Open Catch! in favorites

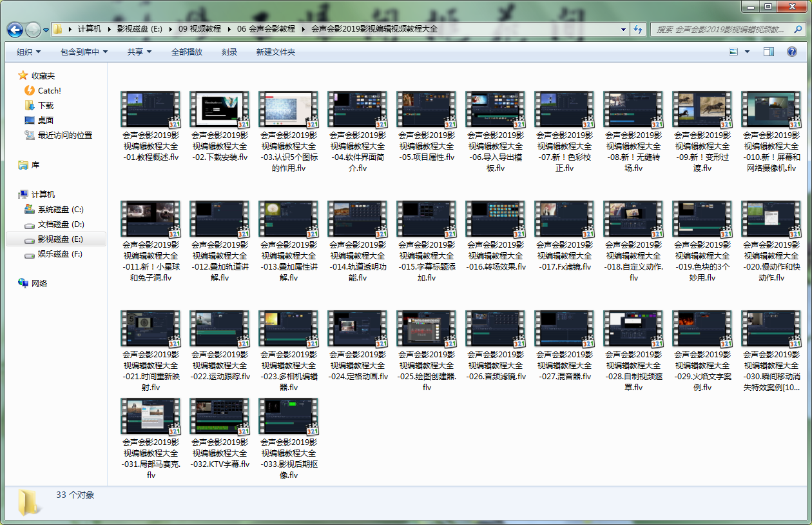pos(43,90)
